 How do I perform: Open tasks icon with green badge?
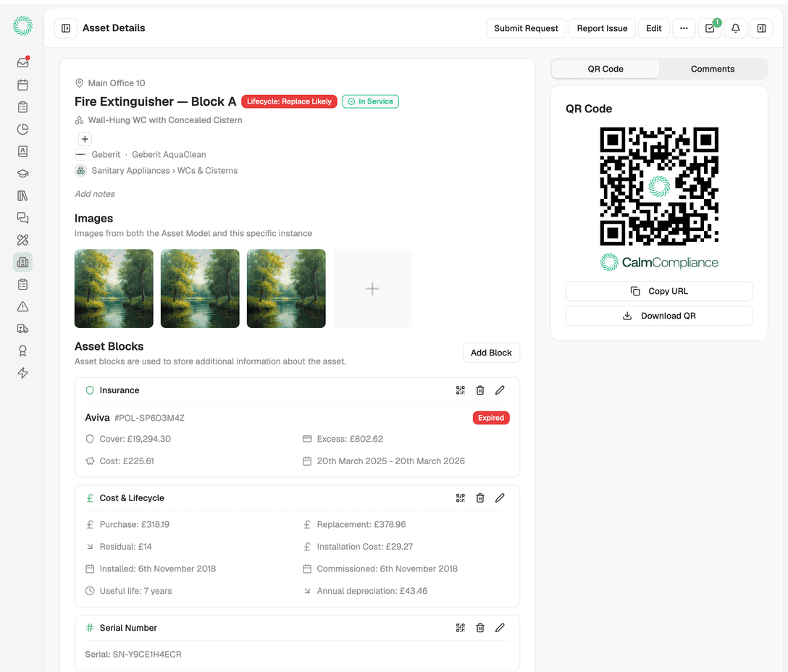710,28
